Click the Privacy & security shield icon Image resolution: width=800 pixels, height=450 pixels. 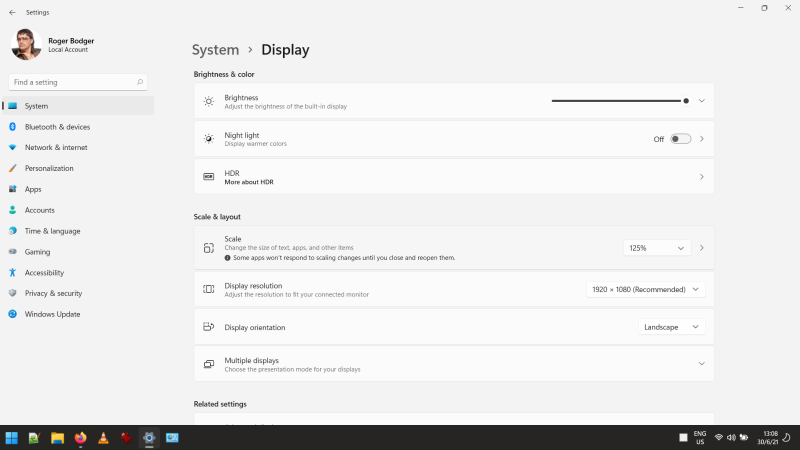pyautogui.click(x=13, y=293)
